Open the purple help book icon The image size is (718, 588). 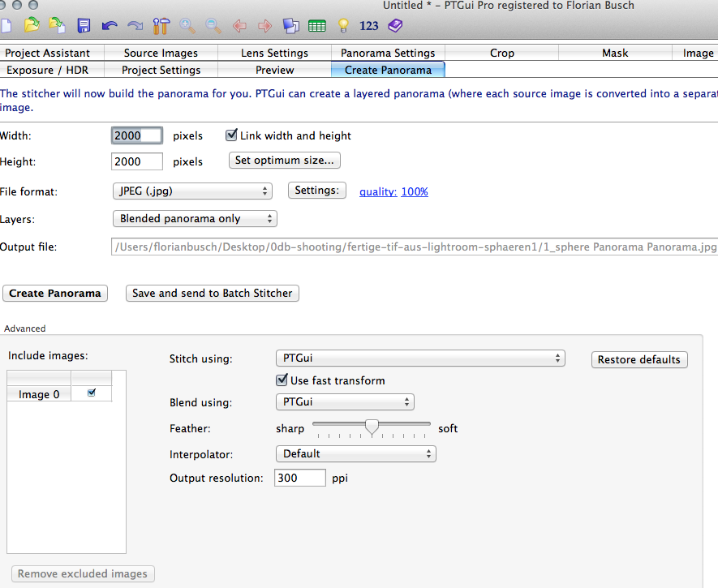click(x=394, y=25)
